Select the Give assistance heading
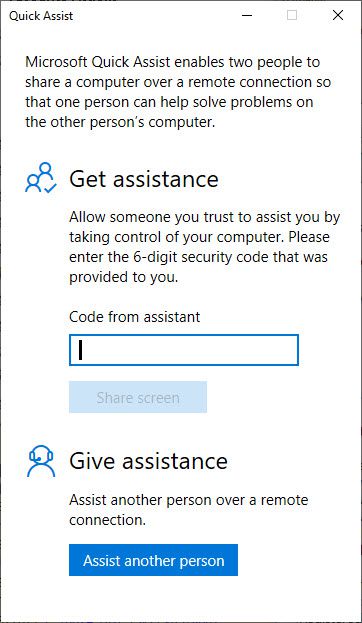 tap(148, 461)
